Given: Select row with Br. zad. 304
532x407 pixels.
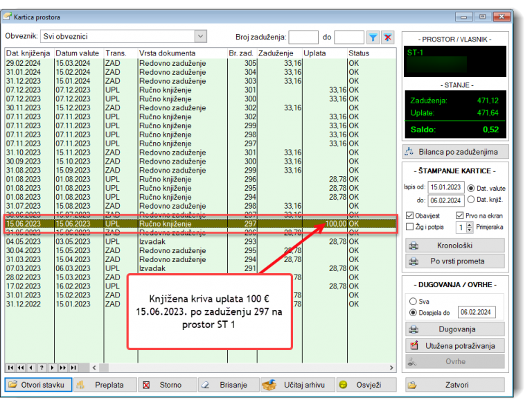Looking at the screenshot, I should point(200,72).
